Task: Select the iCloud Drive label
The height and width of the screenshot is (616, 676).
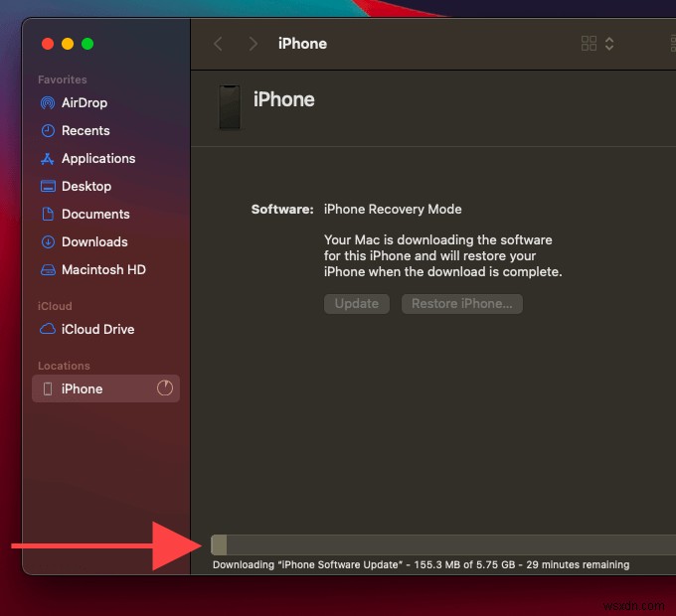Action: [x=97, y=330]
